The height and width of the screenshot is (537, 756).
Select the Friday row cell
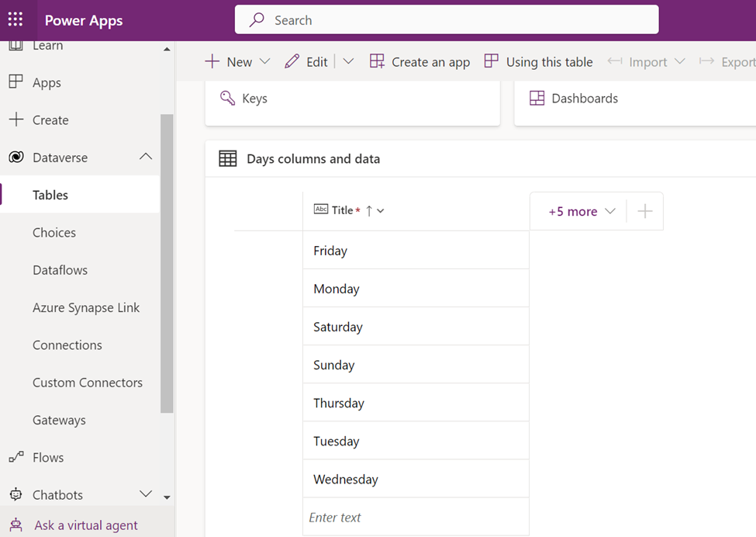[416, 250]
